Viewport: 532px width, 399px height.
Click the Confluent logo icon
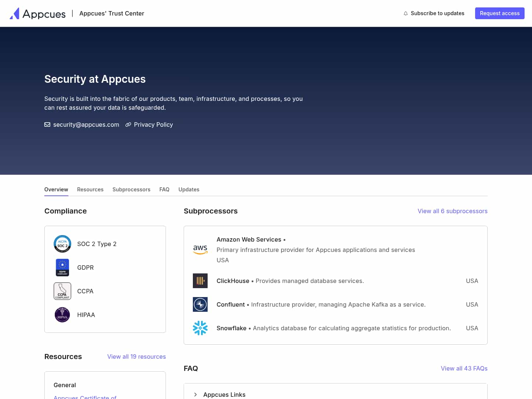coord(200,304)
